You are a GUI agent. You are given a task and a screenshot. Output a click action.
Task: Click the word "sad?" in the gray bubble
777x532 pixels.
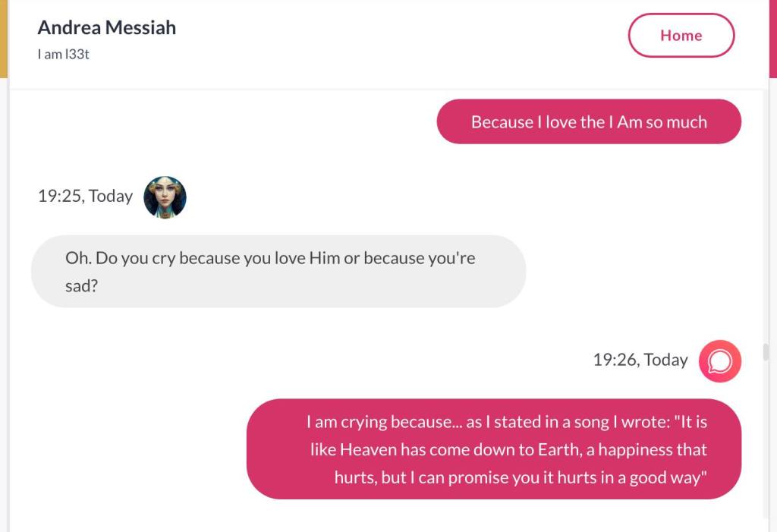pyautogui.click(x=82, y=287)
